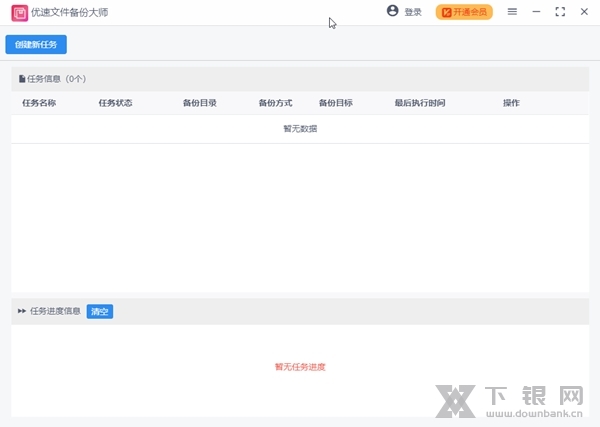Screen dimensions: 600x427
Task: Click the 任务进度信息 section label
Action: pos(55,311)
